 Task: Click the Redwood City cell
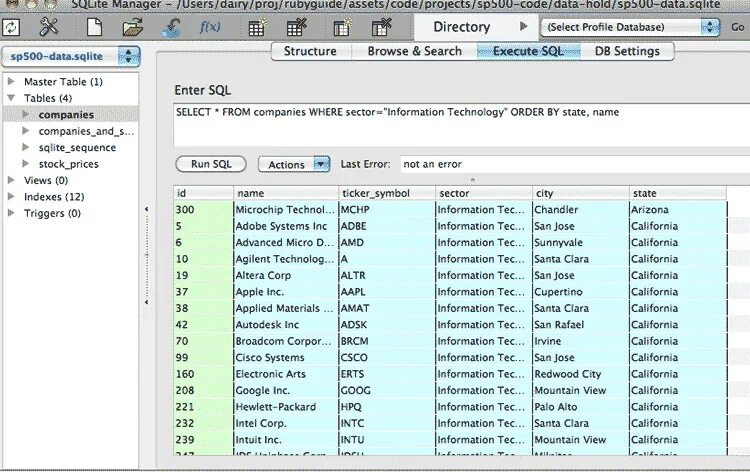pyautogui.click(x=581, y=374)
